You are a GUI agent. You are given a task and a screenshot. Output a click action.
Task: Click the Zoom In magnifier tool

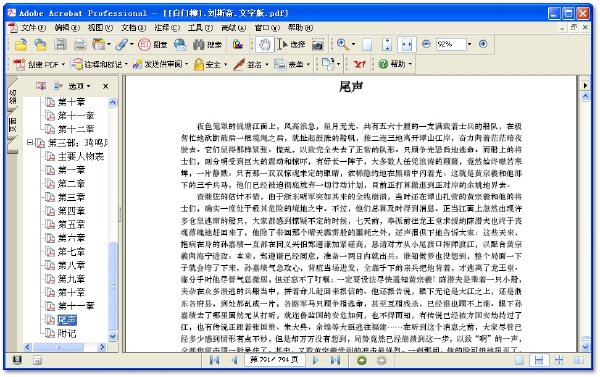click(342, 44)
